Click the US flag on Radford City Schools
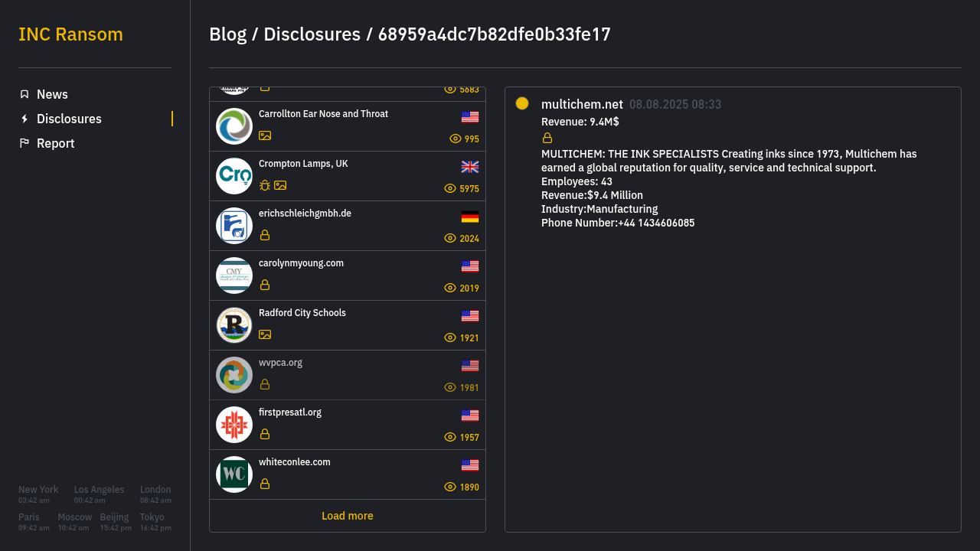This screenshot has width=980, height=551. pos(470,316)
